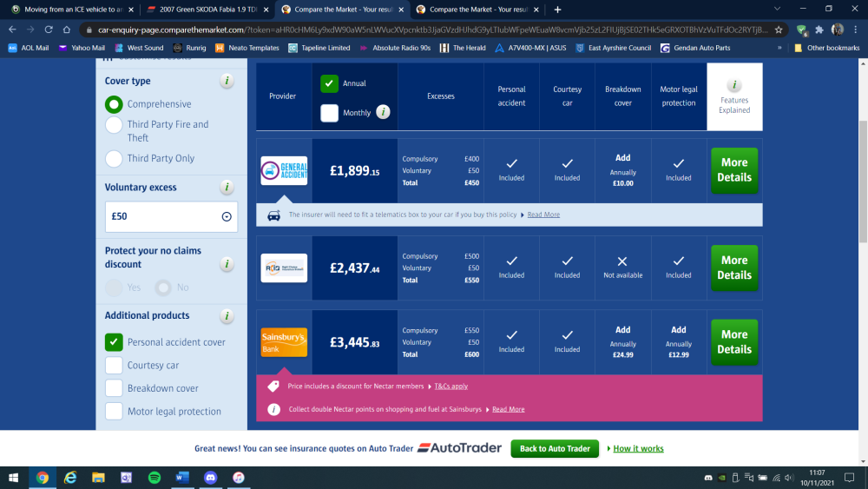
Task: Switch to Moving from an ICE vehicle tab
Action: pyautogui.click(x=73, y=10)
